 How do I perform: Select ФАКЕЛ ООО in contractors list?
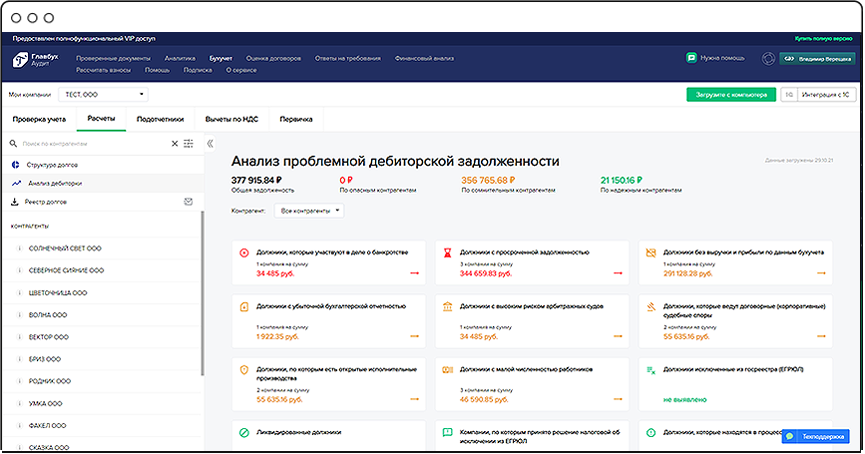[x=47, y=426]
